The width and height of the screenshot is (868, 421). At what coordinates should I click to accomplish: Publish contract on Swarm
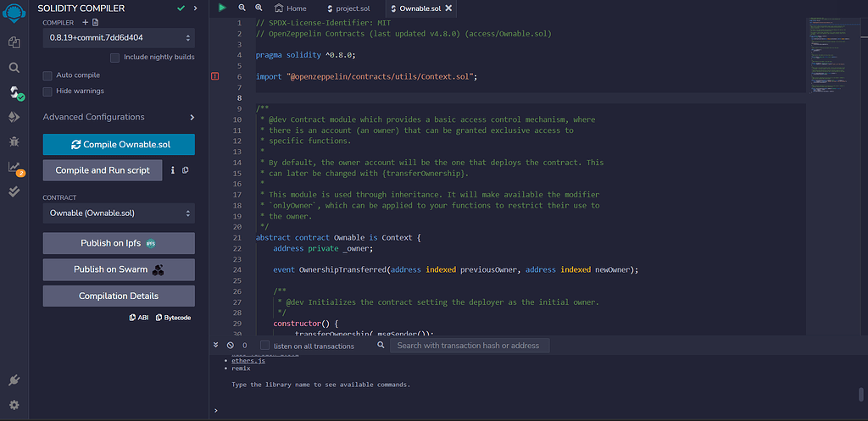[119, 269]
